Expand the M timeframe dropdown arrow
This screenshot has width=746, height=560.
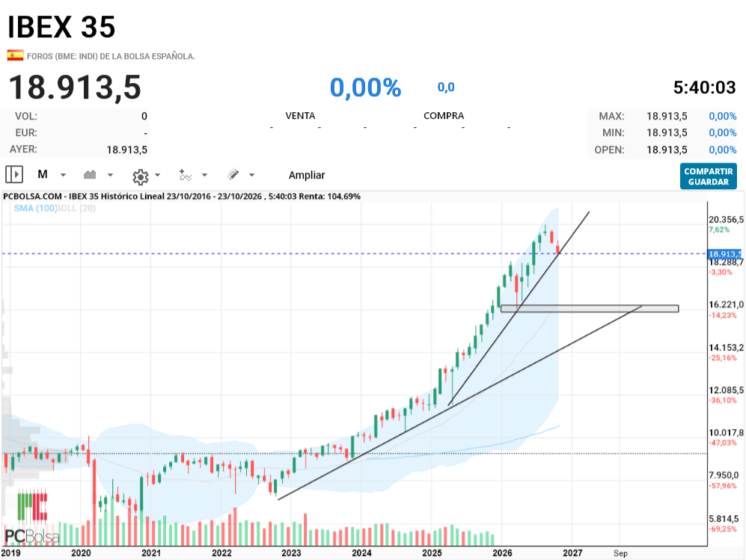click(63, 175)
